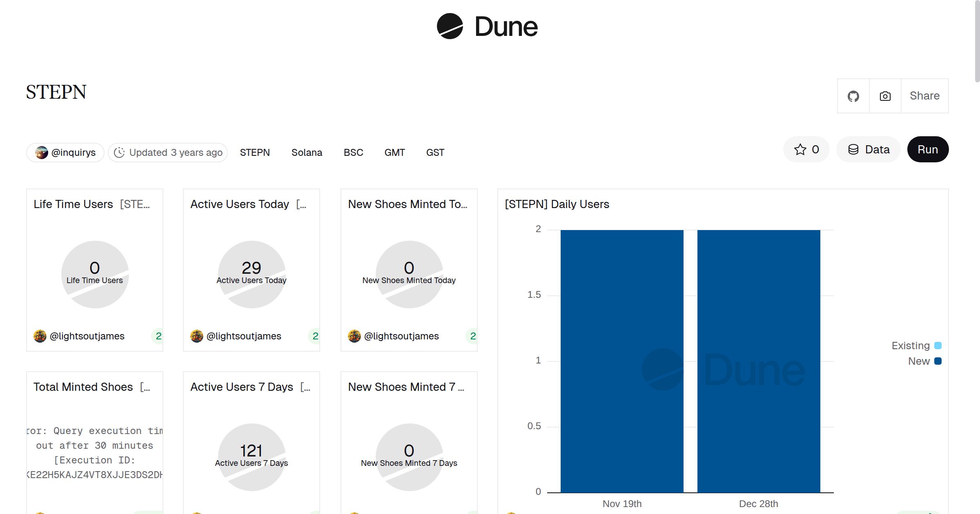Click @lightsoutjames avatar under Active Users Today
The width and height of the screenshot is (980, 514).
click(197, 336)
